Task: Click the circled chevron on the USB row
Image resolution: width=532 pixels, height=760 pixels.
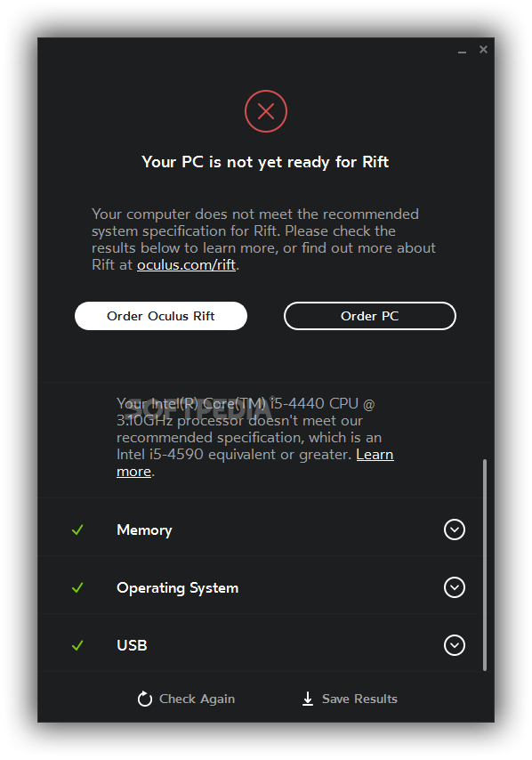Action: pyautogui.click(x=454, y=645)
